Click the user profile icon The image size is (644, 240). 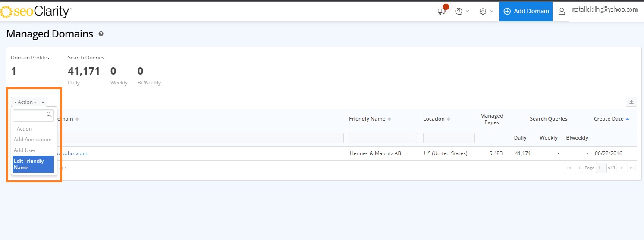tap(562, 11)
